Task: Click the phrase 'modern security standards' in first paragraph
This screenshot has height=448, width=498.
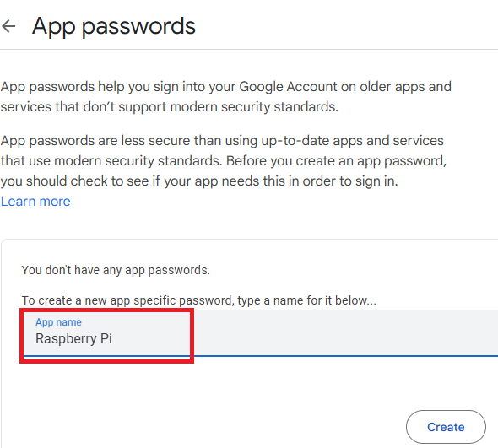Action: coord(253,107)
